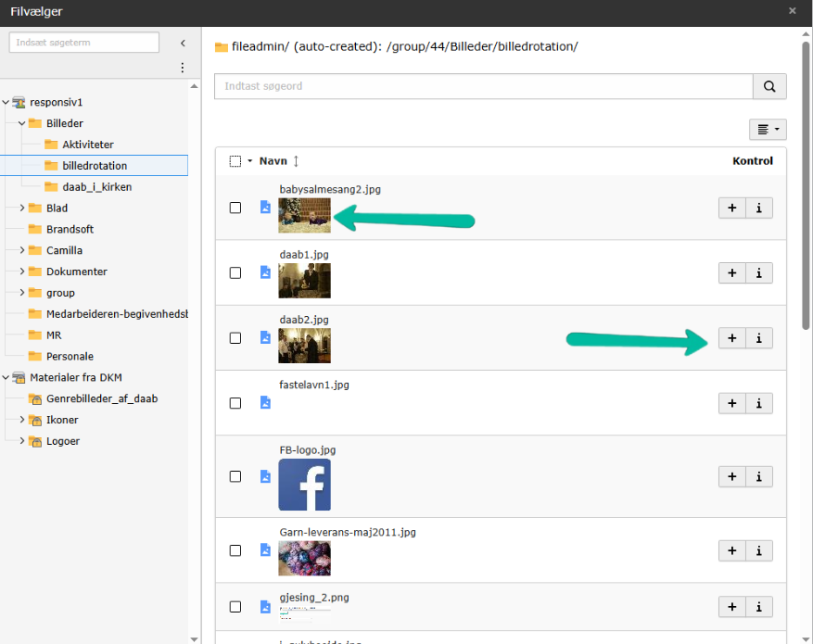This screenshot has height=644, width=813.
Task: Tick the checkbox for babysalmesang2.jpg
Action: pyautogui.click(x=235, y=208)
